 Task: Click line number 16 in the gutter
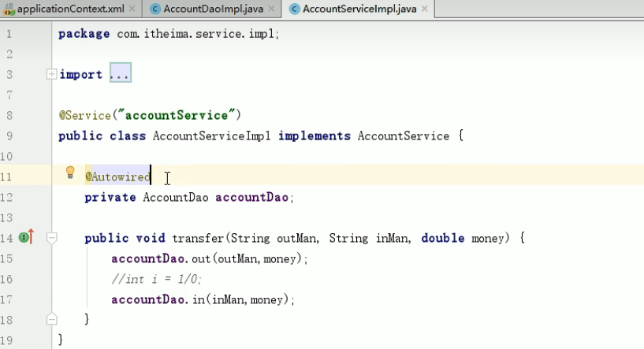[6, 279]
